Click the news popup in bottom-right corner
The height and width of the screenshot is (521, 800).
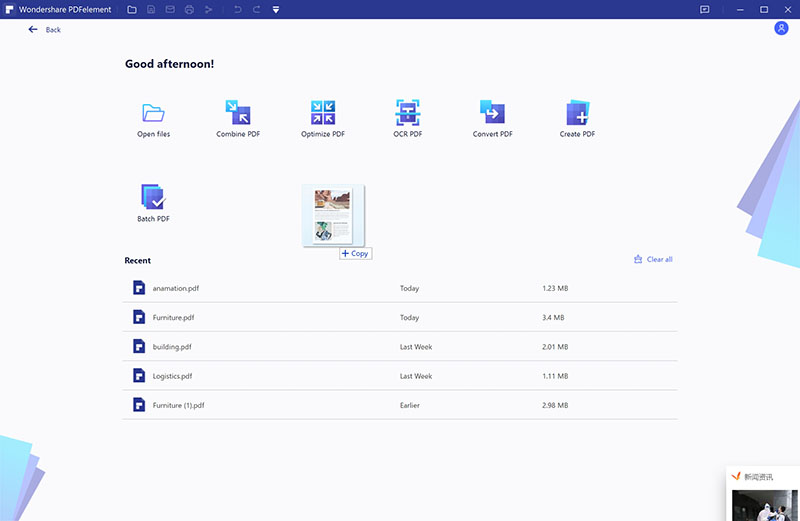763,493
